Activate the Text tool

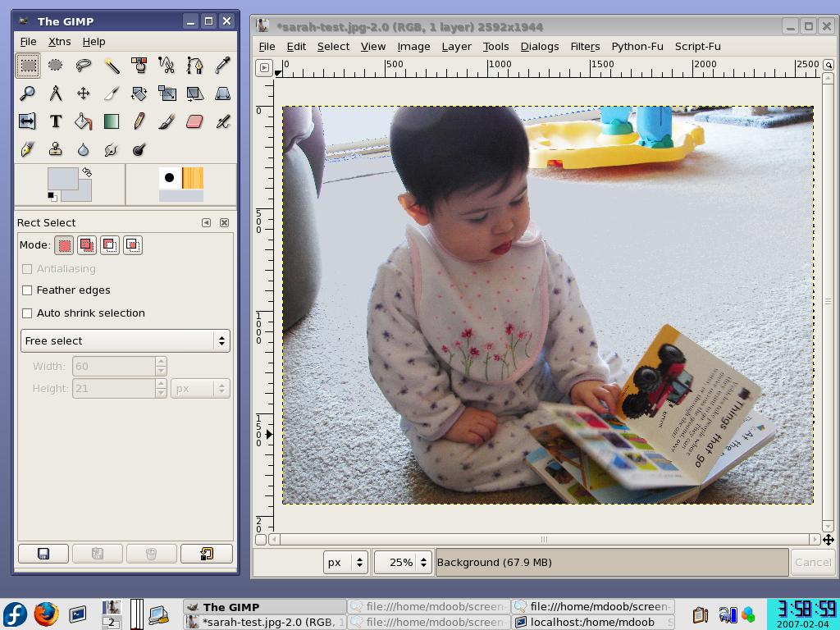point(55,121)
